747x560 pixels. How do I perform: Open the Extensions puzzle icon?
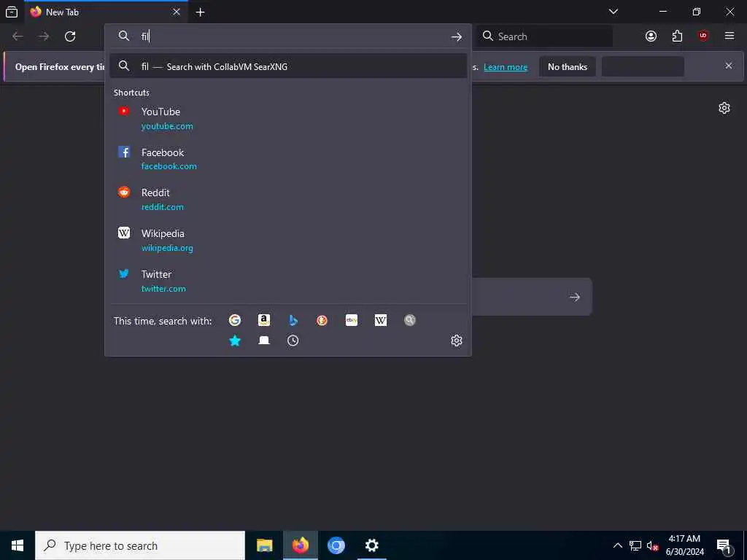pos(677,36)
